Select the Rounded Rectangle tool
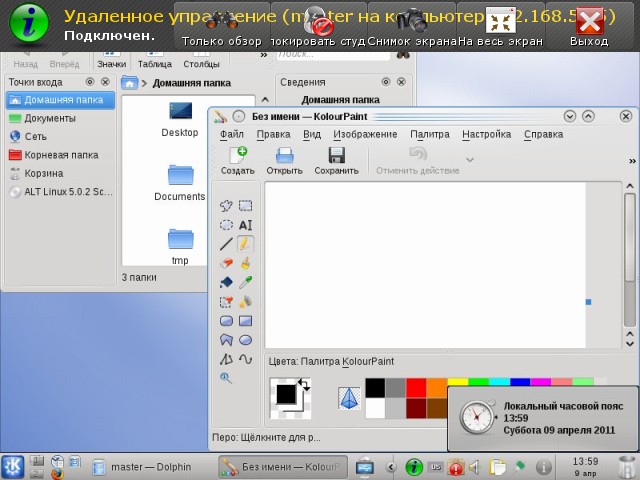 click(x=226, y=321)
